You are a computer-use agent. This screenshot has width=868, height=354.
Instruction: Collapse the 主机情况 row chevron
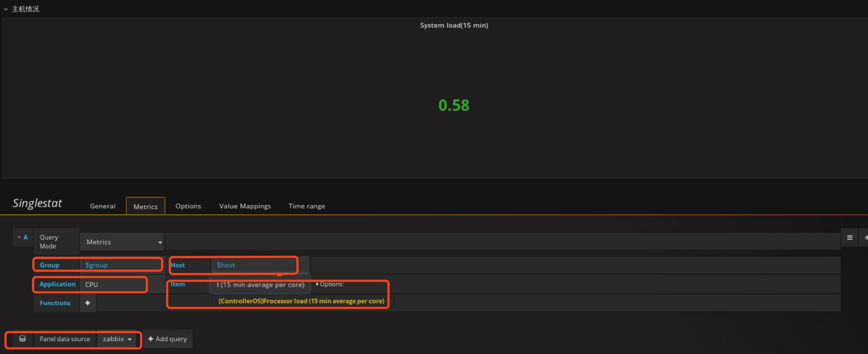pos(6,9)
